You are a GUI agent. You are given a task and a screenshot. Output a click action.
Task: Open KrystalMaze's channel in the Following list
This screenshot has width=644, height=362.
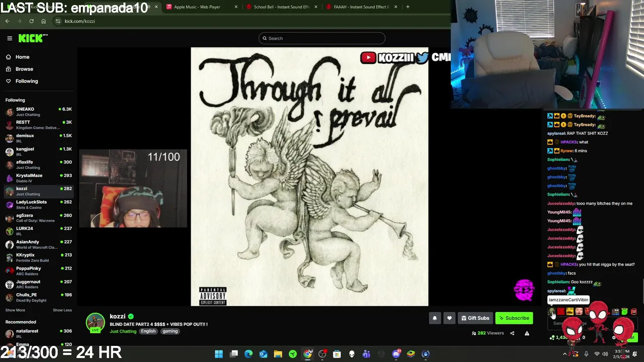pos(38,178)
